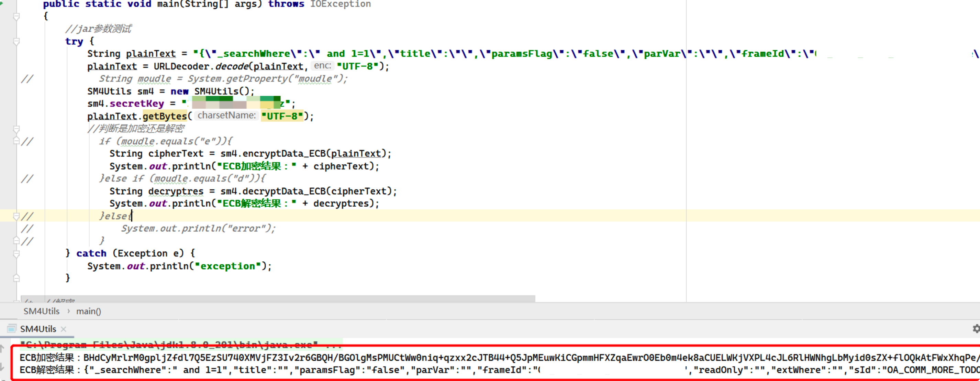Click SM4Utils in the breadcrumb bar

click(x=42, y=311)
